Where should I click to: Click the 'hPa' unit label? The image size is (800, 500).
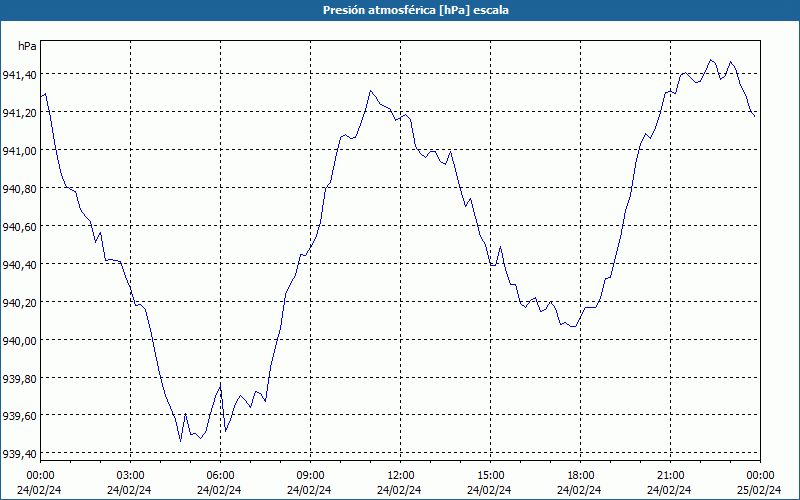click(x=27, y=46)
